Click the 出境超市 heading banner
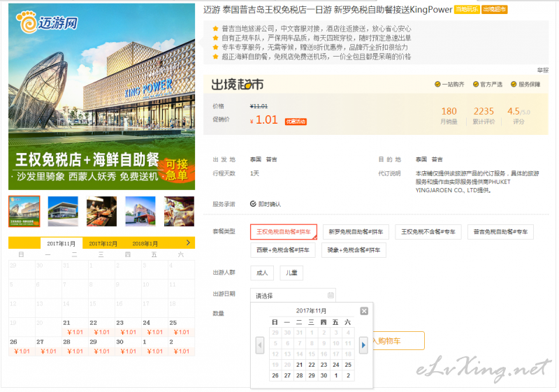 tap(237, 85)
